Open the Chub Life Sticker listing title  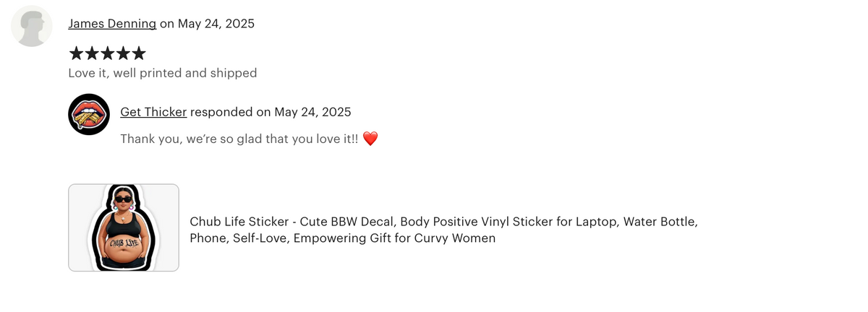(x=443, y=230)
